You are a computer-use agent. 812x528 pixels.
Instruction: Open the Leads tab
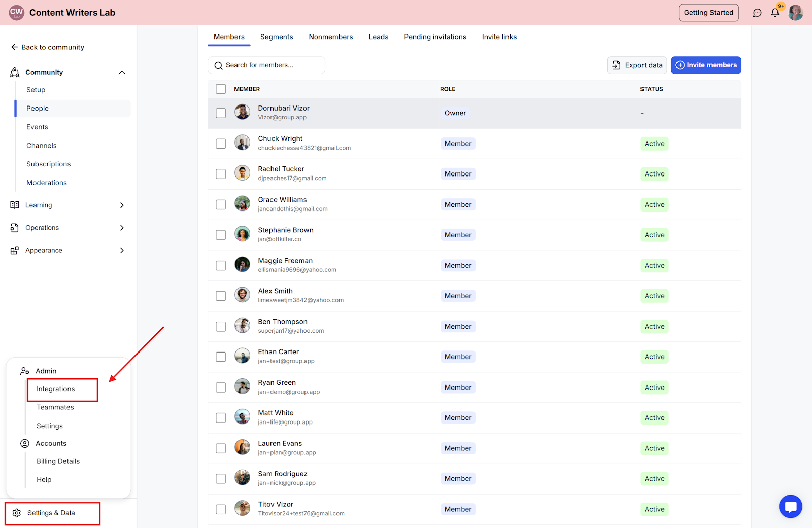click(379, 37)
